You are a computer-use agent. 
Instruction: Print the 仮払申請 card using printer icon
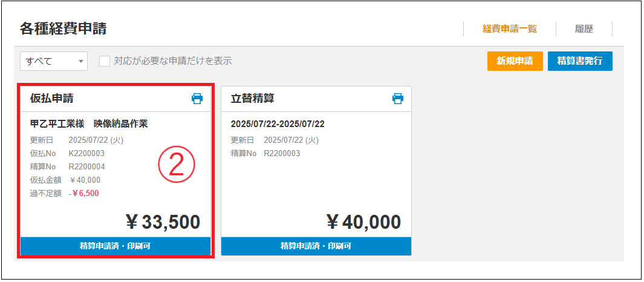tap(197, 99)
